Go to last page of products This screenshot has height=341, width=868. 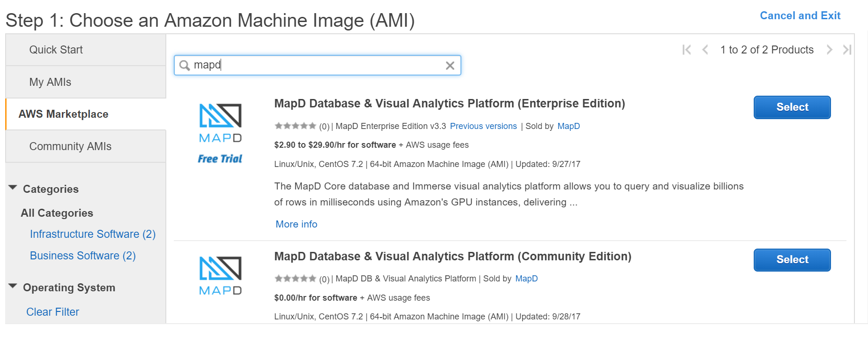(847, 50)
